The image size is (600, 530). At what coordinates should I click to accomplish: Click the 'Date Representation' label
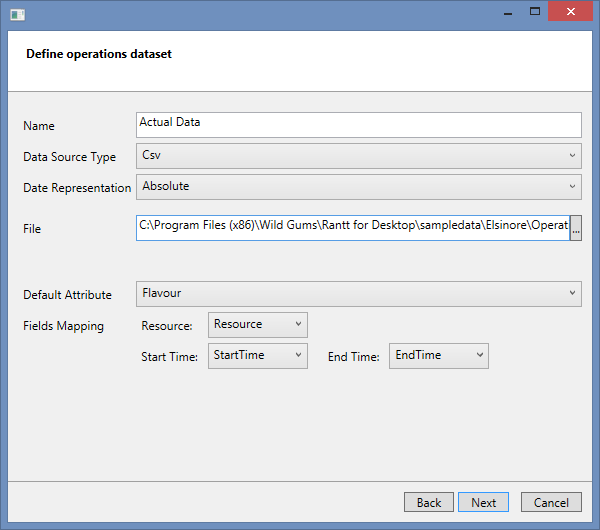(77, 188)
